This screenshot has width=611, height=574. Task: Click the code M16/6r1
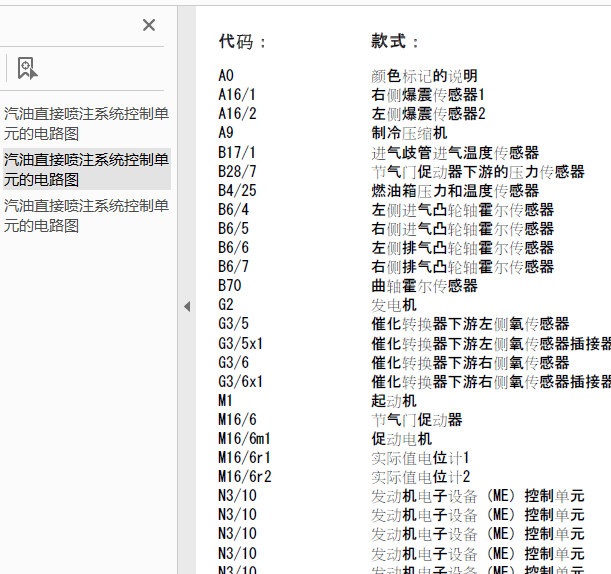coord(244,458)
